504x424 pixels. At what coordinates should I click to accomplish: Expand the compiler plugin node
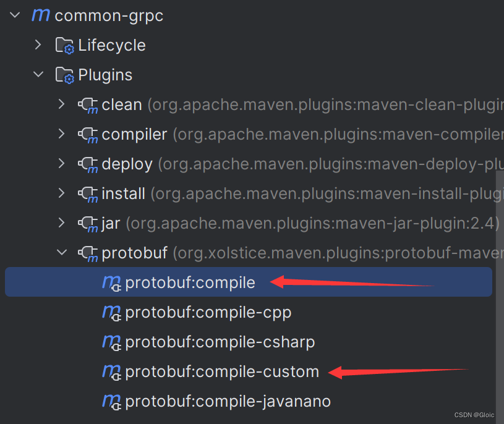62,134
